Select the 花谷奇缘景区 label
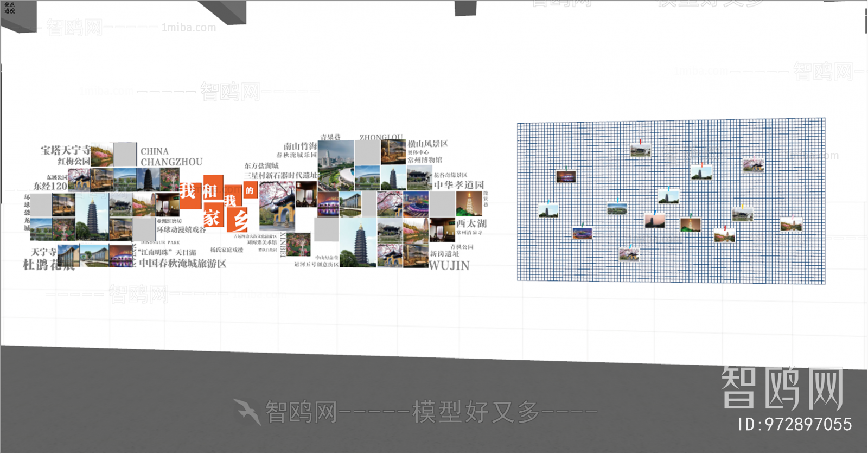Screen dimensions: 868x454 point(450,175)
